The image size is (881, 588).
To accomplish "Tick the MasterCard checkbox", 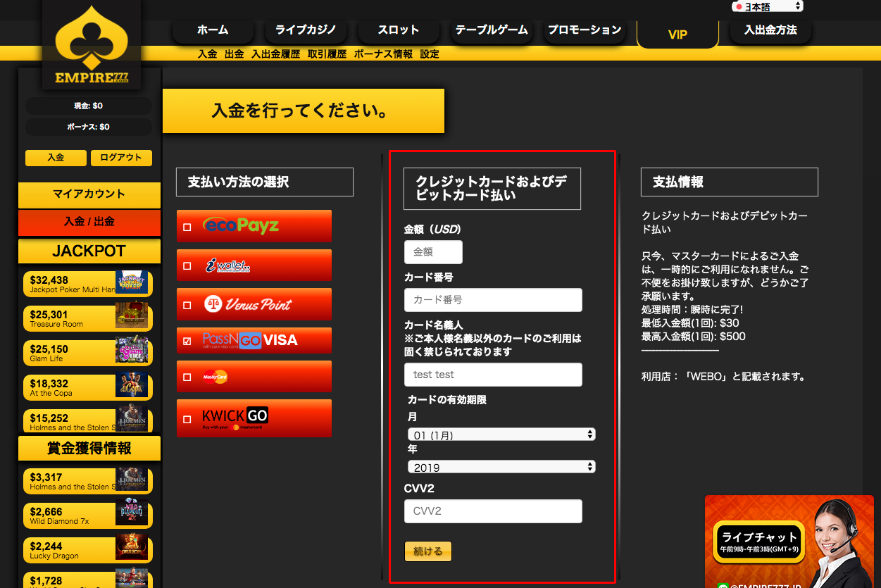I will tap(187, 377).
